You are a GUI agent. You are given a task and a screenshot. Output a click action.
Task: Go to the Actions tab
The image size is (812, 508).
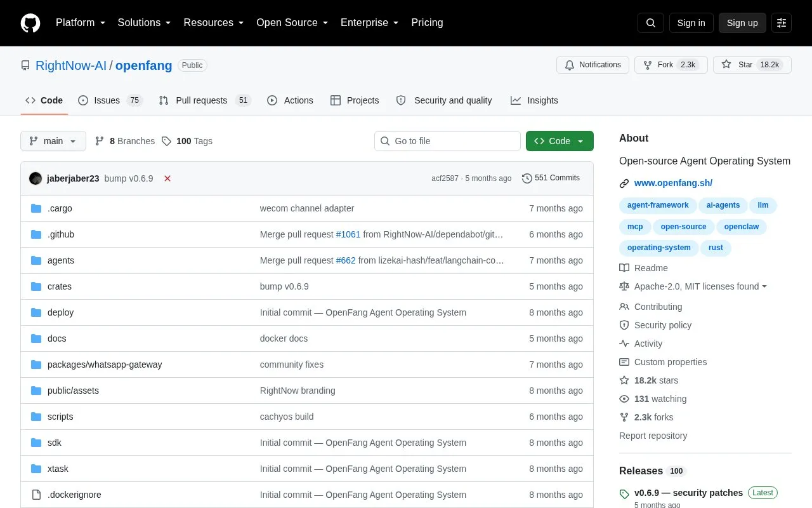tap(291, 100)
